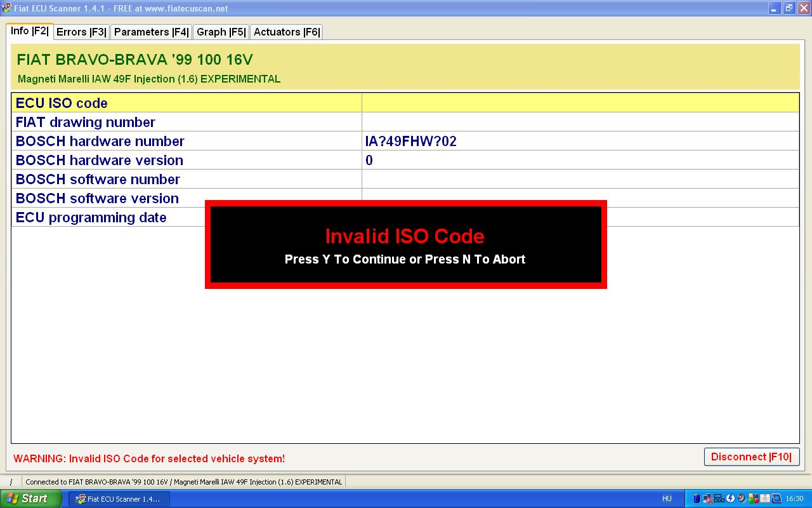Open the battery power tray icon
This screenshot has width=812, height=508.
[697, 499]
